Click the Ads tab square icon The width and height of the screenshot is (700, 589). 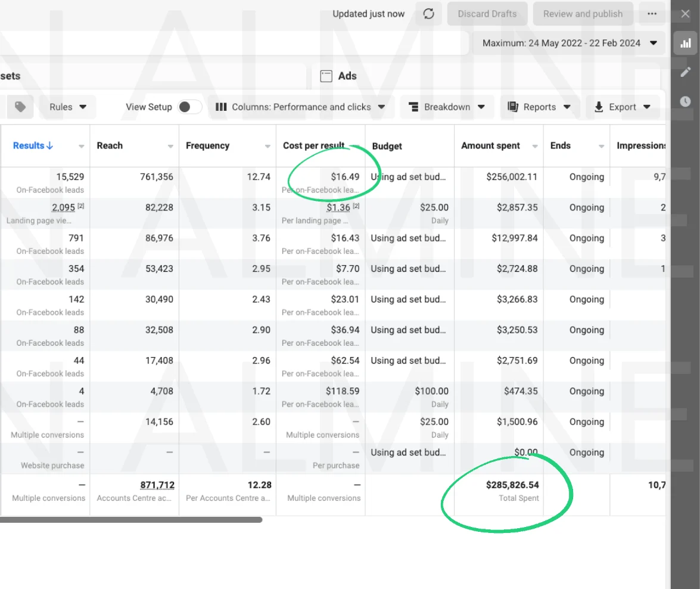(x=326, y=76)
